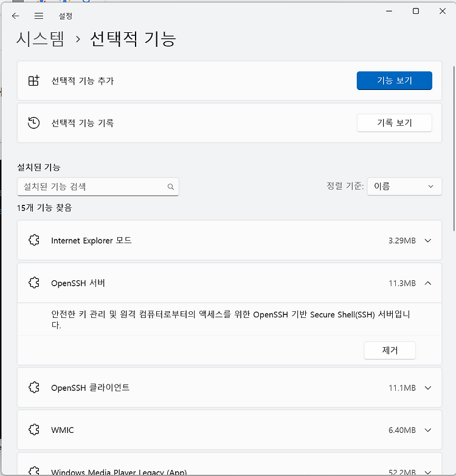This screenshot has width=456, height=476.
Task: Open the hamburger navigation menu
Action: (x=38, y=16)
